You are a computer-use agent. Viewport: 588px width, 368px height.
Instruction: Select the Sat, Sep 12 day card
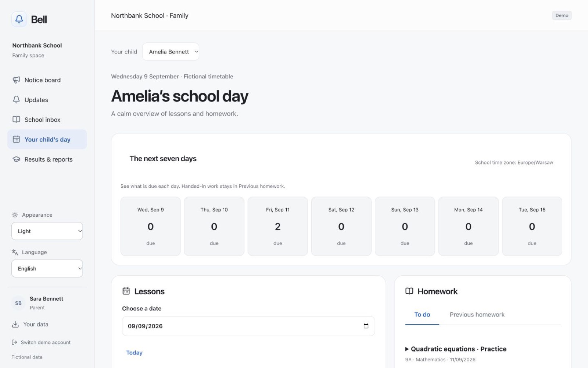(x=341, y=226)
